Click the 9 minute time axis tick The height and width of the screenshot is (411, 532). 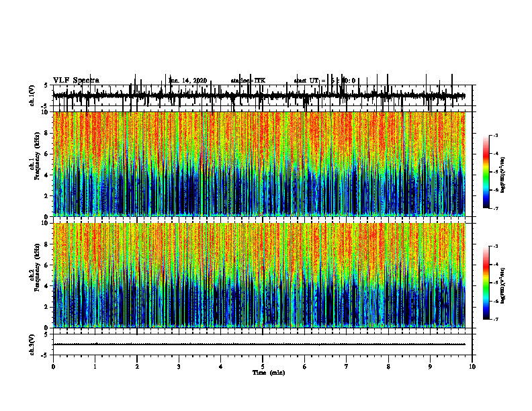pos(430,367)
